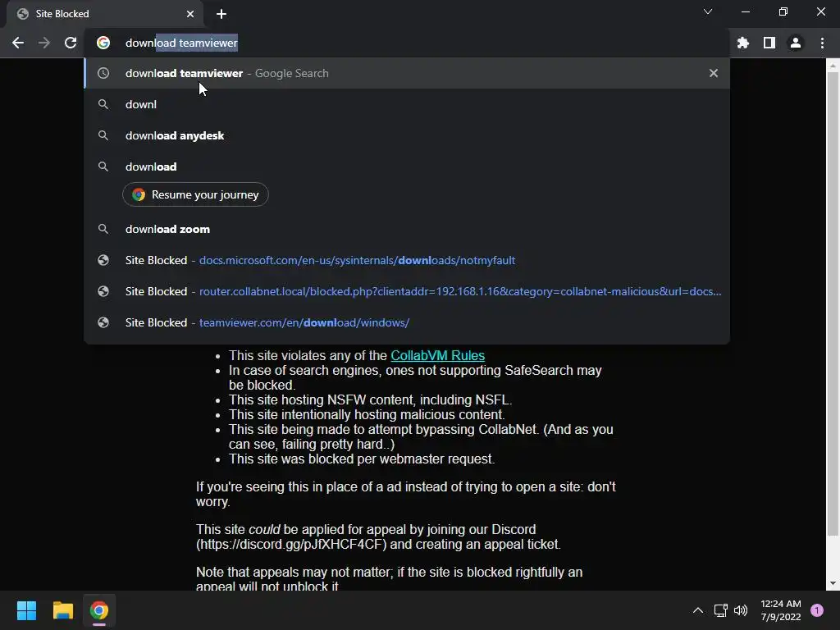Viewport: 840px width, 630px height.
Task: Open the CollabVM Rules link
Action: (438, 355)
